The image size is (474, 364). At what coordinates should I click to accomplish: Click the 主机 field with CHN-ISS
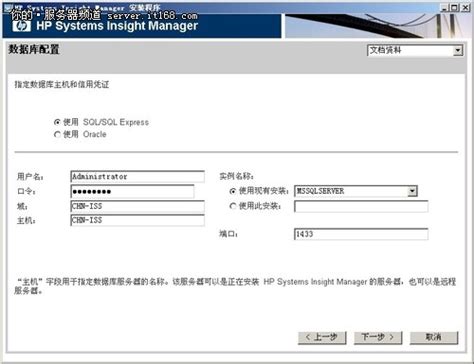[137, 220]
